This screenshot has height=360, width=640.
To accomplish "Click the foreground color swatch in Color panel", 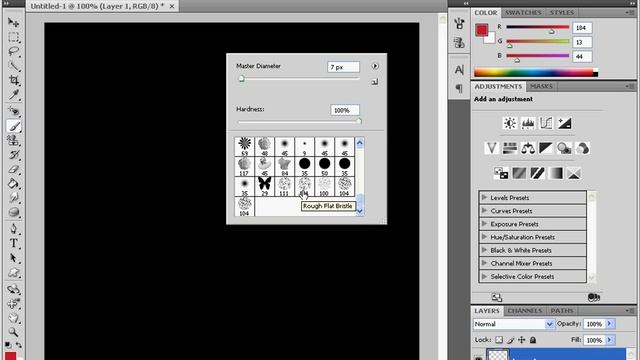I will coord(482,30).
